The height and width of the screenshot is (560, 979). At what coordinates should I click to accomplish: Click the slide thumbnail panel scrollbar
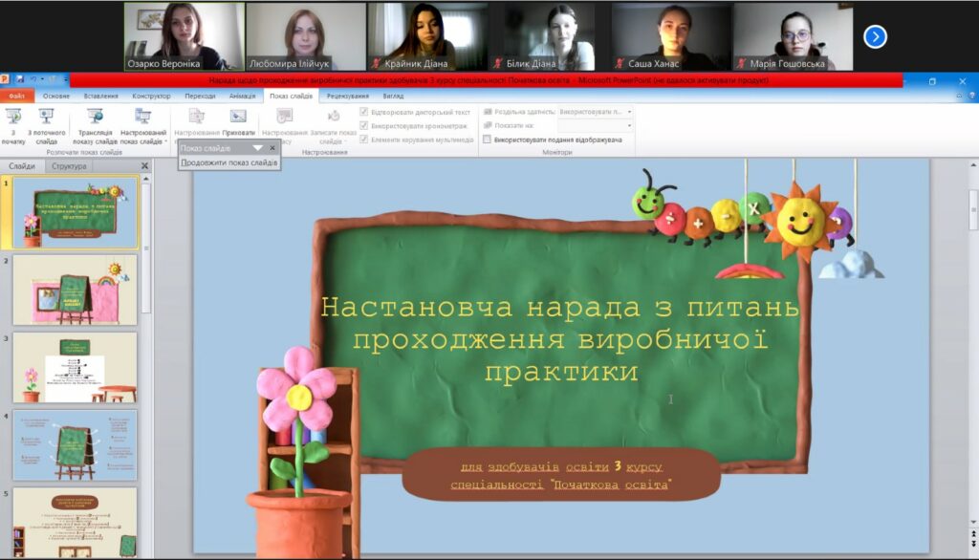click(x=146, y=248)
